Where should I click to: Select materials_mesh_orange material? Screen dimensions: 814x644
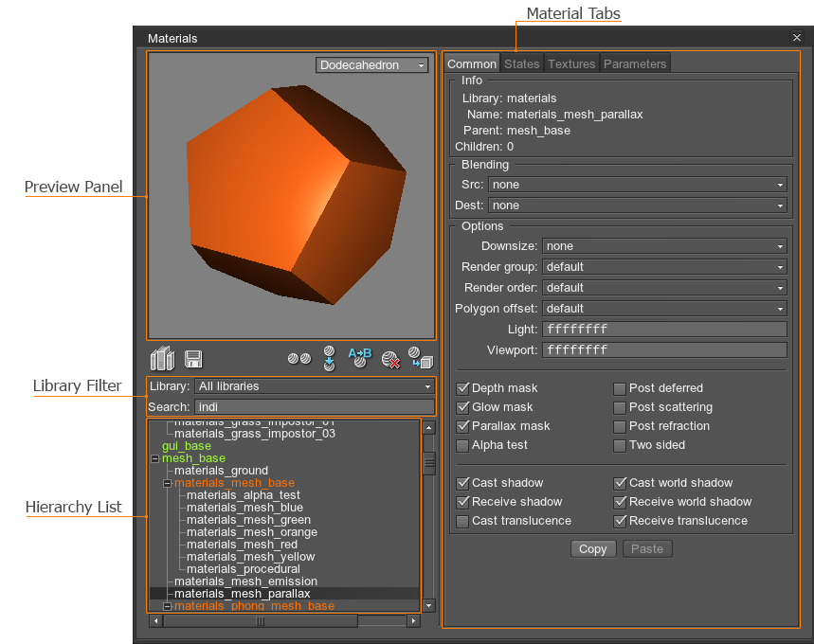point(252,532)
